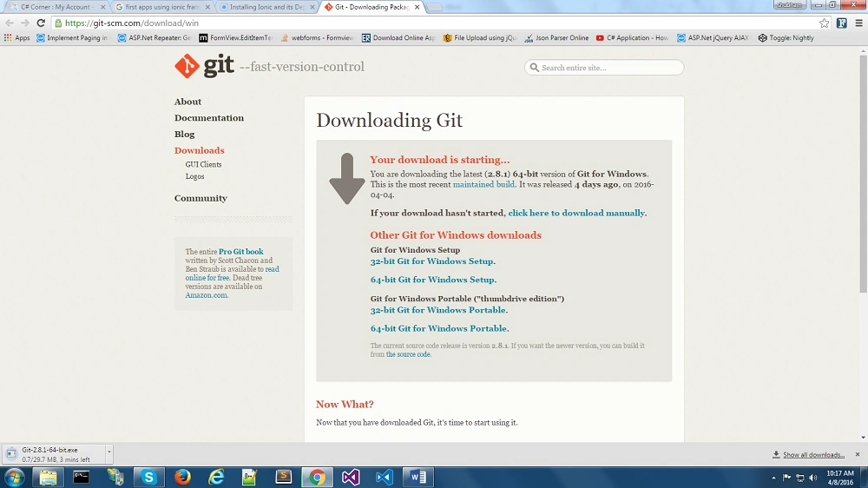Open the source code link
This screenshot has height=488, width=868.
click(408, 354)
